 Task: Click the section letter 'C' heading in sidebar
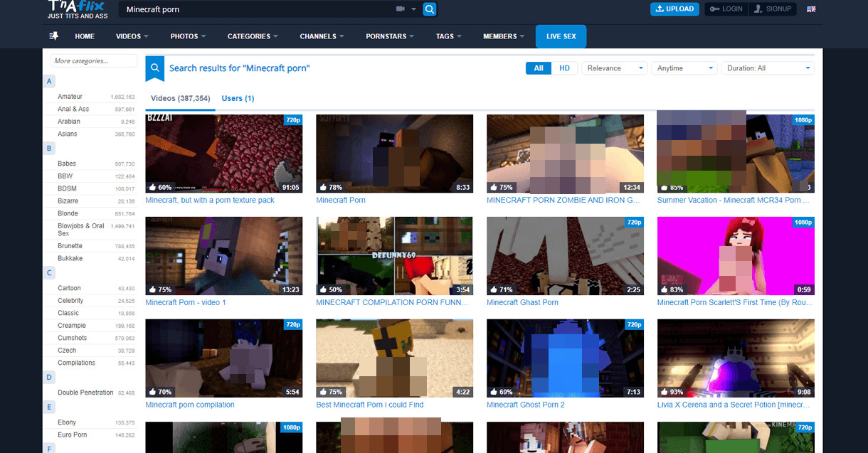(x=49, y=272)
